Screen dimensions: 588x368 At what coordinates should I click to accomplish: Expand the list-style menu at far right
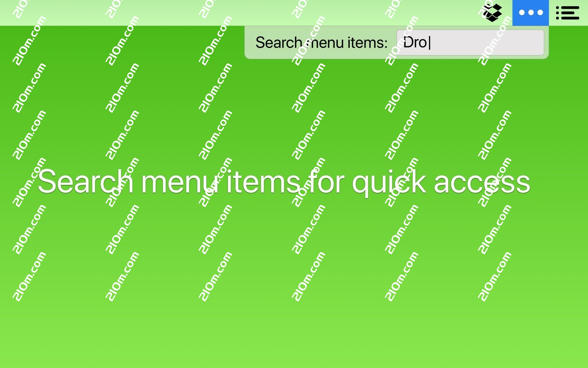click(x=567, y=13)
